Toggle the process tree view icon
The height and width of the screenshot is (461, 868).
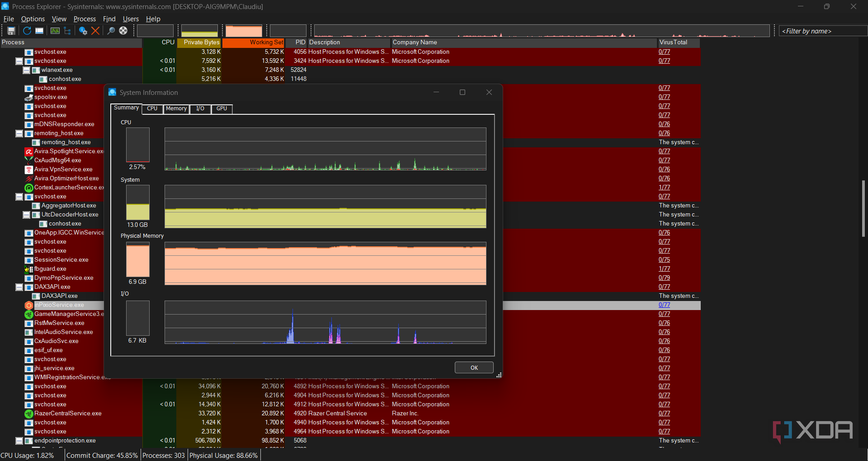[67, 31]
